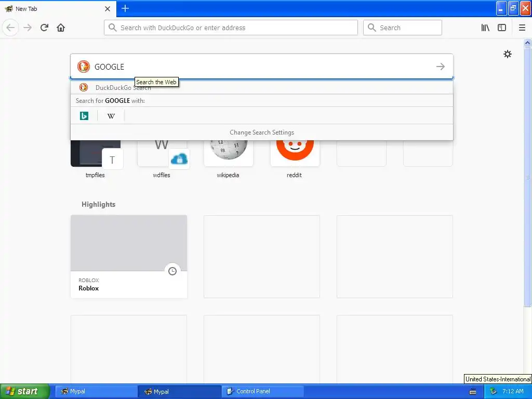Click the toolbar search box magnifier icon
Viewport: 532px width, 399px height.
click(372, 28)
